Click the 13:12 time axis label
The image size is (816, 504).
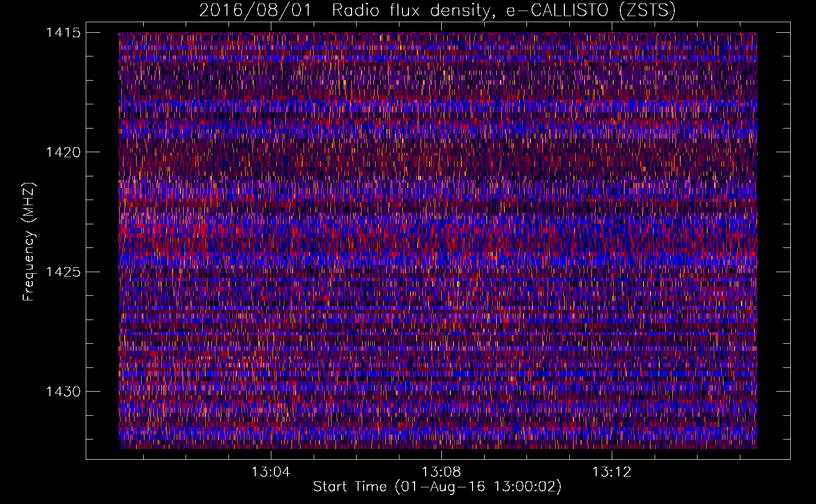pyautogui.click(x=612, y=472)
